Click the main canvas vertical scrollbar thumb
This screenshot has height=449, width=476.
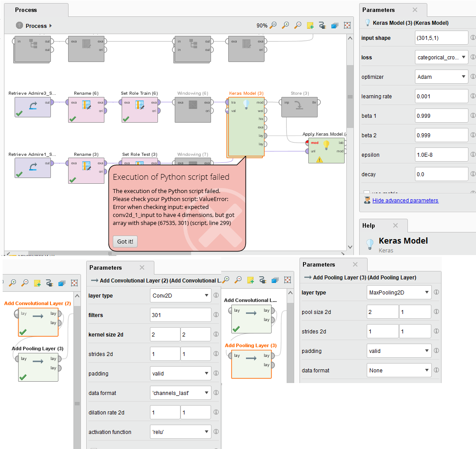[350, 97]
